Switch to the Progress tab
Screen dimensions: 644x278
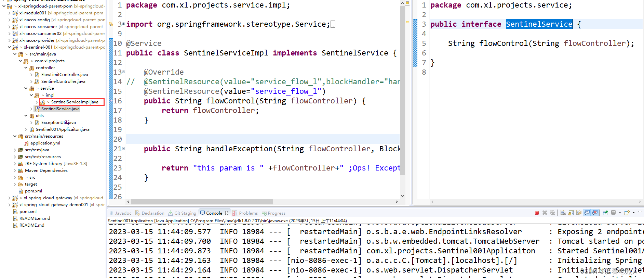pyautogui.click(x=273, y=213)
